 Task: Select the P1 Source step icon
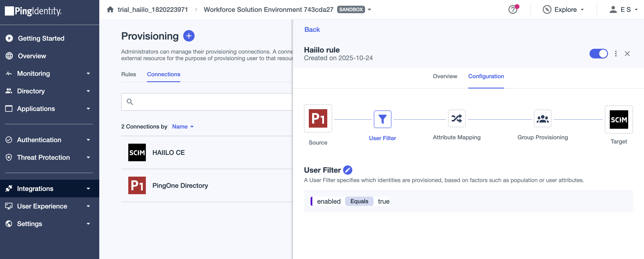coord(318,118)
